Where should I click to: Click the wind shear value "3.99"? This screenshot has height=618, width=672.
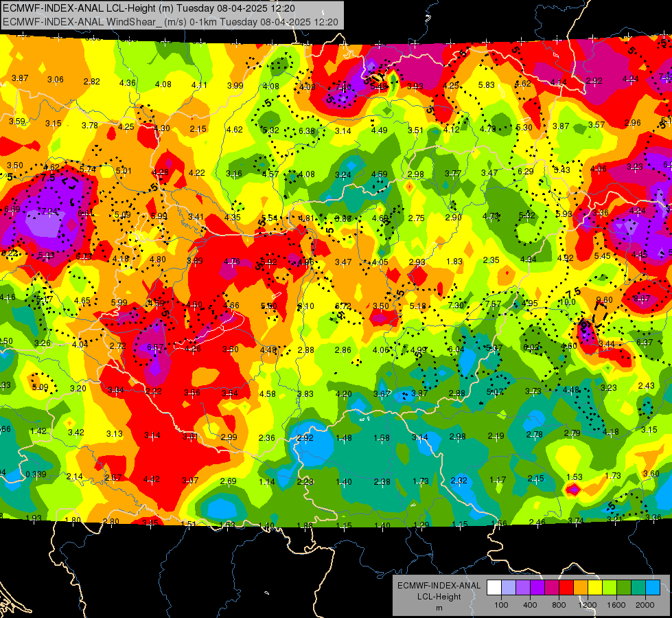click(x=235, y=85)
